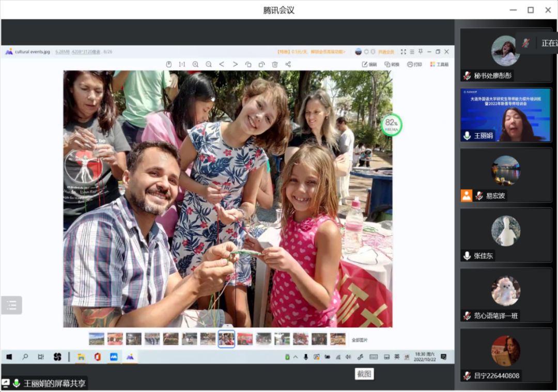This screenshot has width=558, height=392.
Task: Toggle fullscreen in the image viewer
Action: point(404,52)
